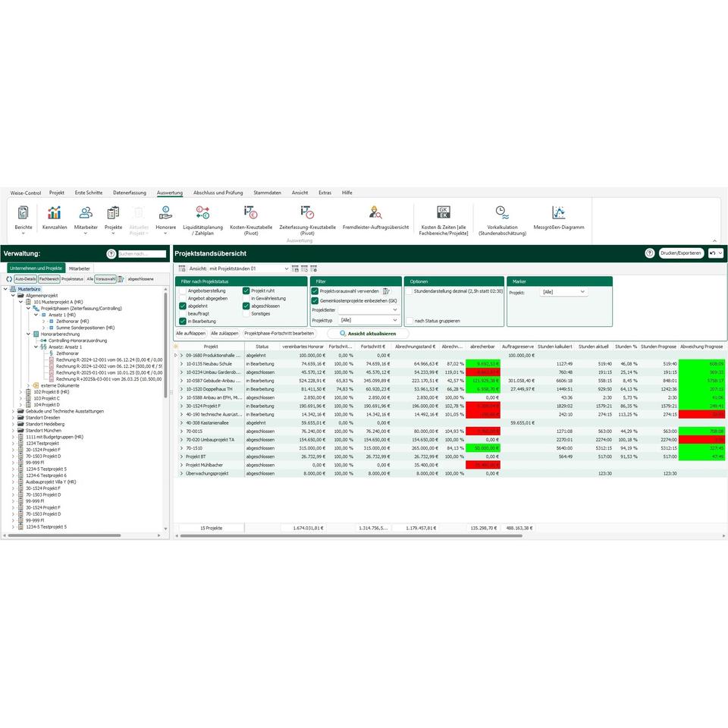Enable the in Gewährleistung checkbox
Image resolution: width=728 pixels, height=728 pixels.
246,299
